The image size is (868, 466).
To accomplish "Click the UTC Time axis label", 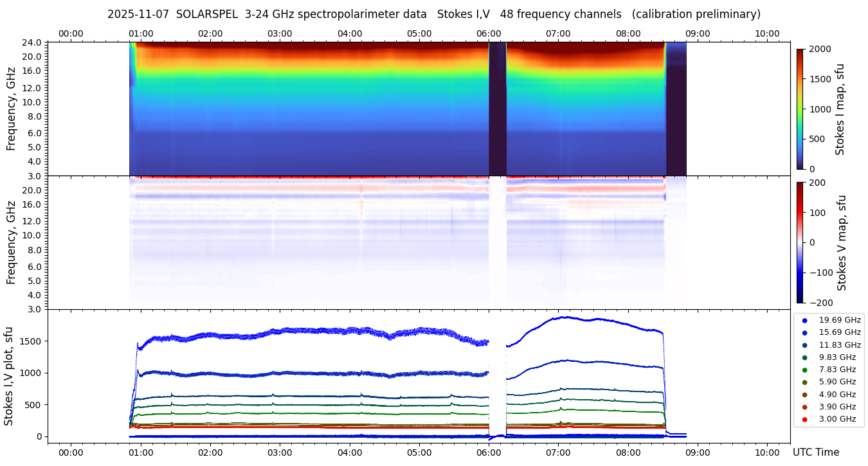I will pyautogui.click(x=815, y=453).
